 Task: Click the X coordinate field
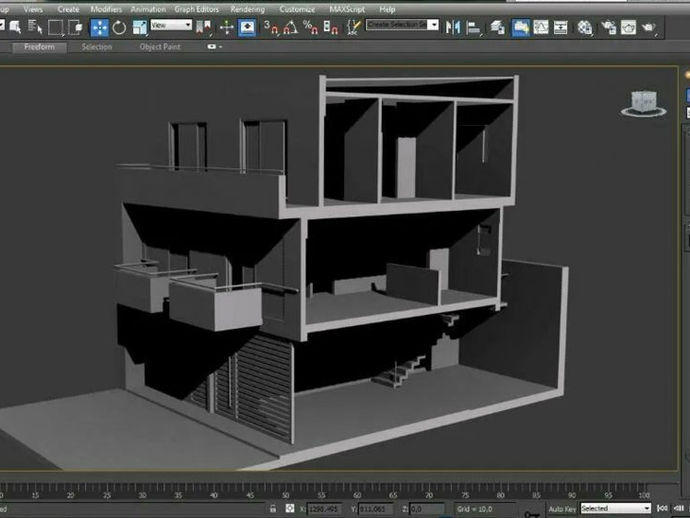pos(324,509)
